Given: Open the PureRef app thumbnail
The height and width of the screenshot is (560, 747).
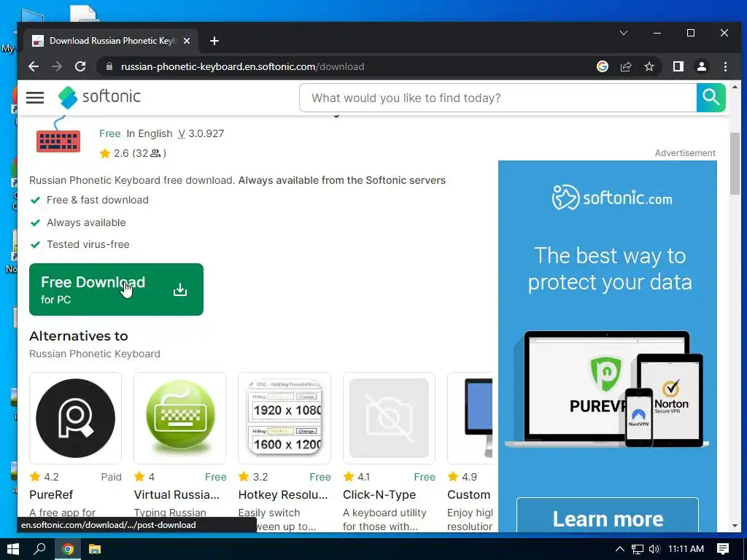Looking at the screenshot, I should [75, 418].
